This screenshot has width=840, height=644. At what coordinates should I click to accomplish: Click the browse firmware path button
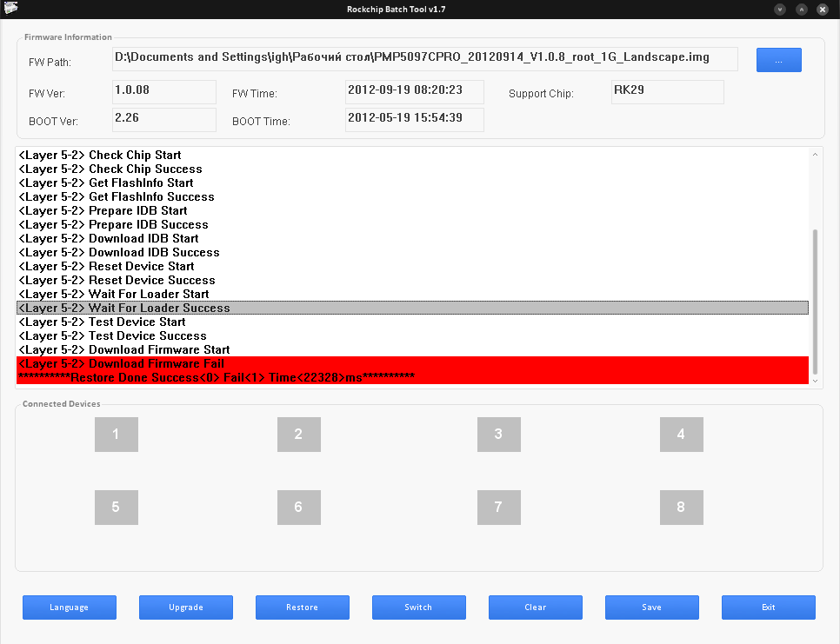click(x=778, y=60)
